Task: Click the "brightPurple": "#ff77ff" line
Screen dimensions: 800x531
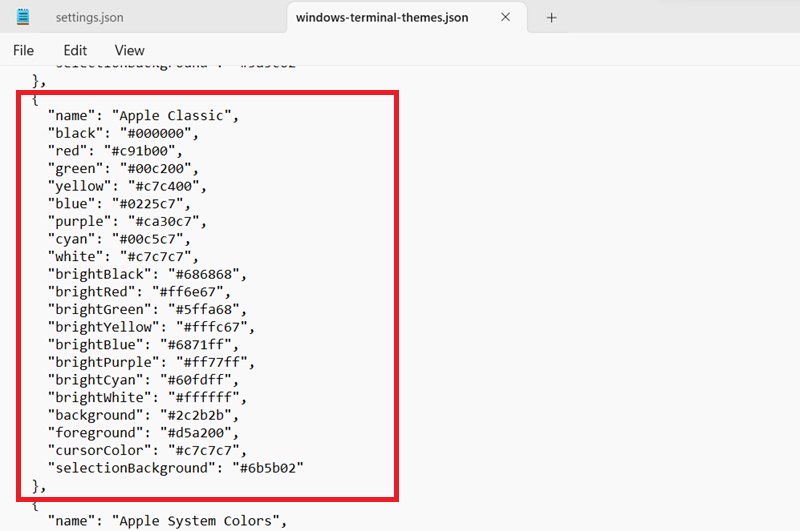Action: 152,362
